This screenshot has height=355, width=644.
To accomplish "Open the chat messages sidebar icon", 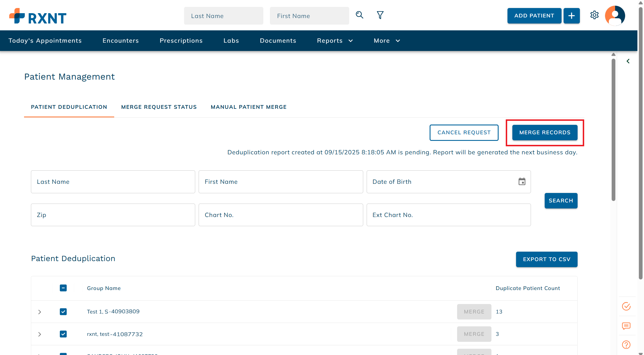I will [x=626, y=326].
